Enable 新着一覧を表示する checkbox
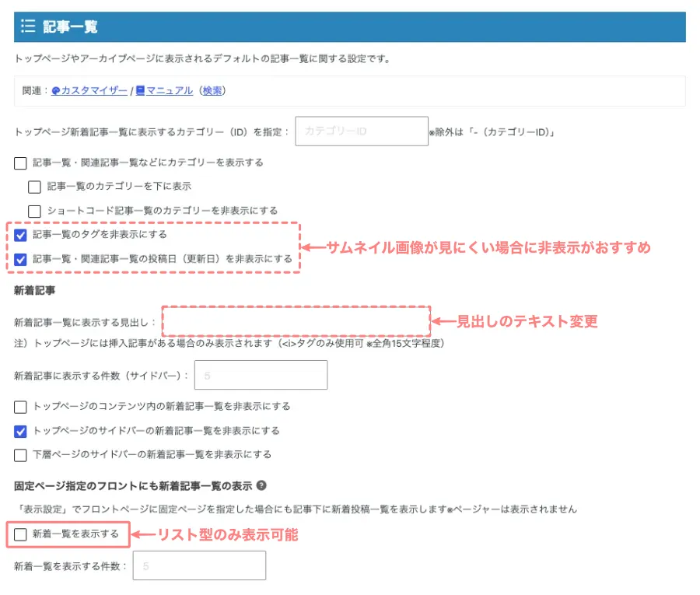 click(x=20, y=534)
